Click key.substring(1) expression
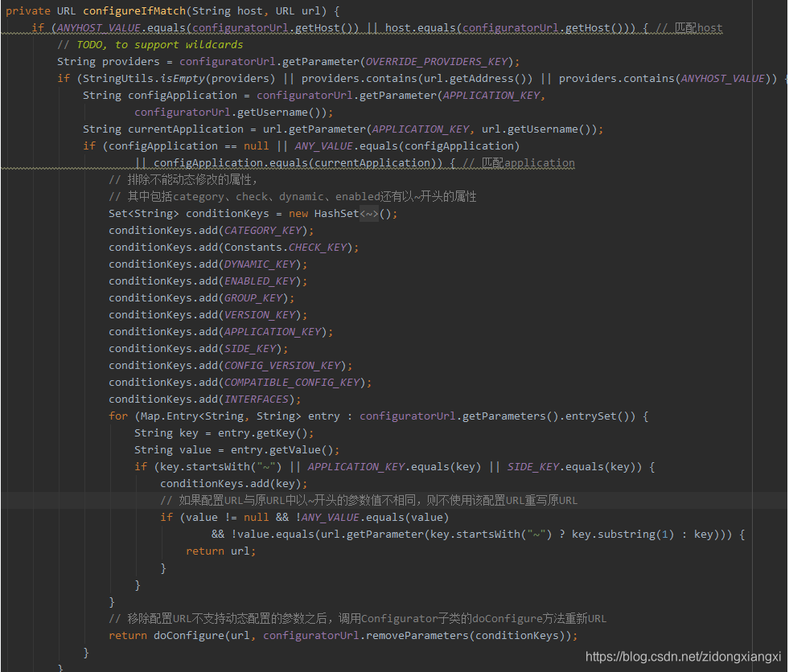Screen dimensions: 789x672 pyautogui.click(x=623, y=535)
